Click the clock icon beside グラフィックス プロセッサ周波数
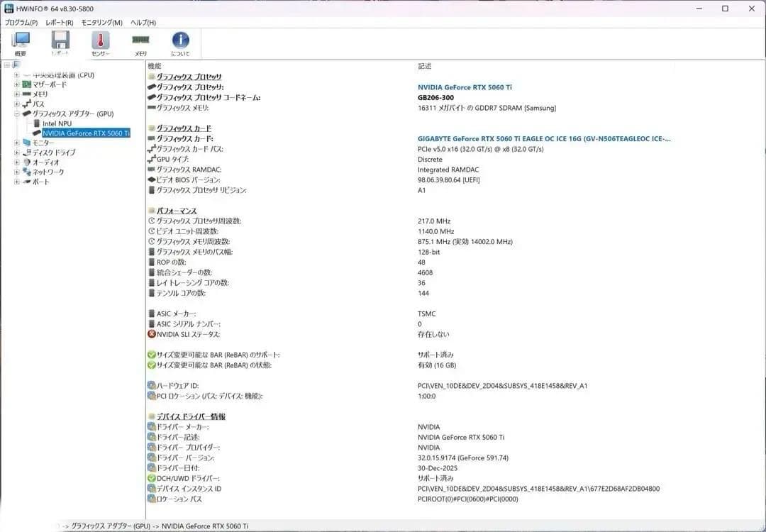This screenshot has width=766, height=532. tap(152, 221)
